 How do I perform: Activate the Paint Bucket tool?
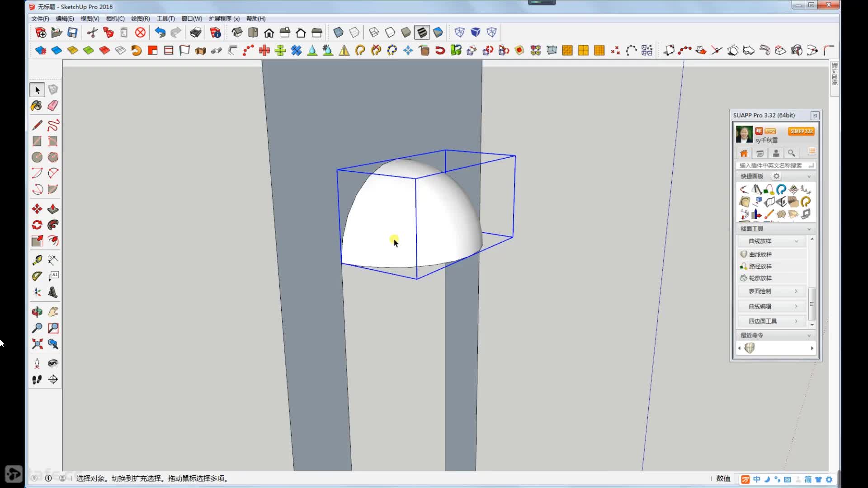[x=37, y=106]
